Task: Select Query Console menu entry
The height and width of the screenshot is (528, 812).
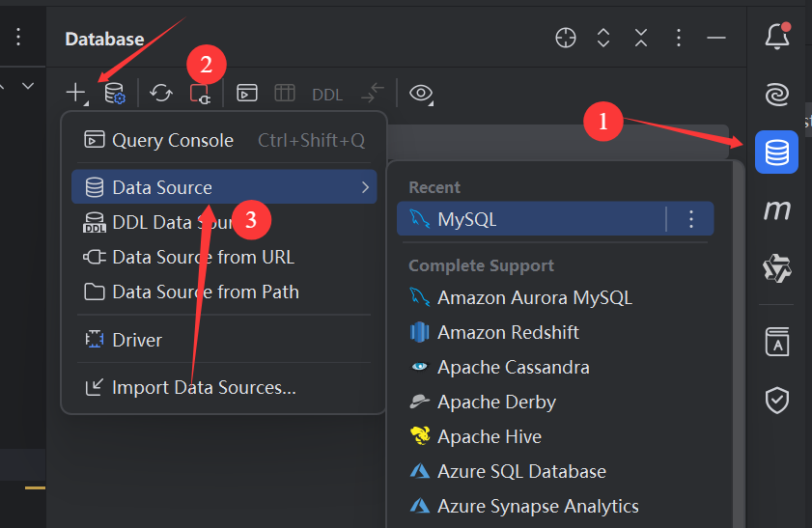Action: tap(172, 140)
